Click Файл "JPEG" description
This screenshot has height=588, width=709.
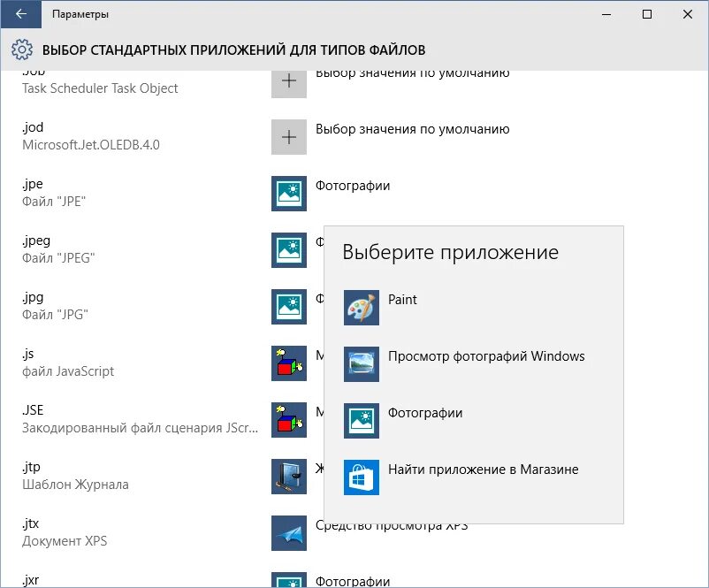tap(58, 258)
